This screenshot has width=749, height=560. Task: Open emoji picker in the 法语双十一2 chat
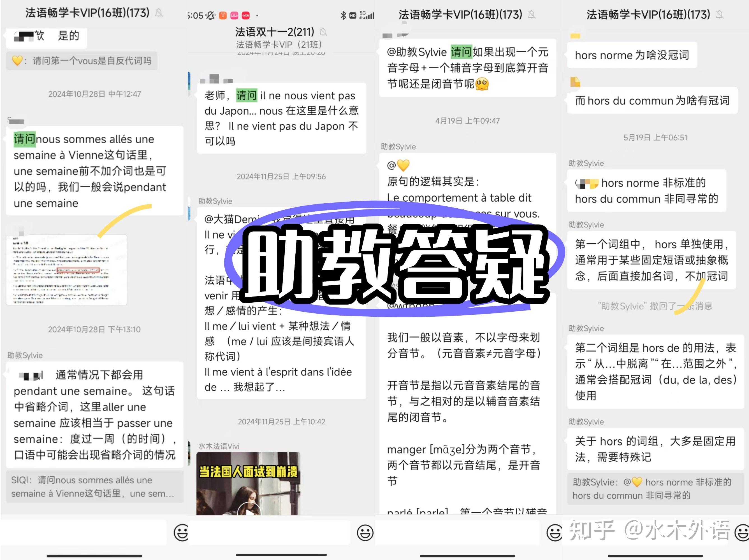coord(365,533)
